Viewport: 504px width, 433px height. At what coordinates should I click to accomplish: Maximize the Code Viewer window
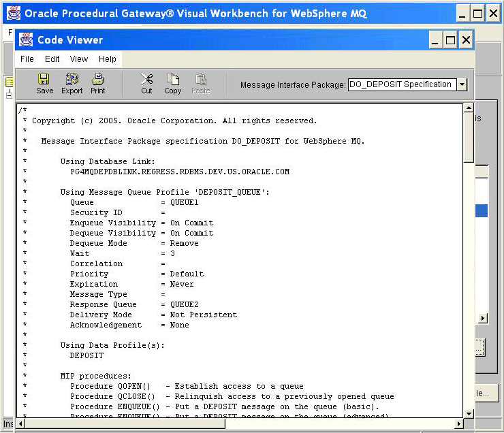click(450, 40)
